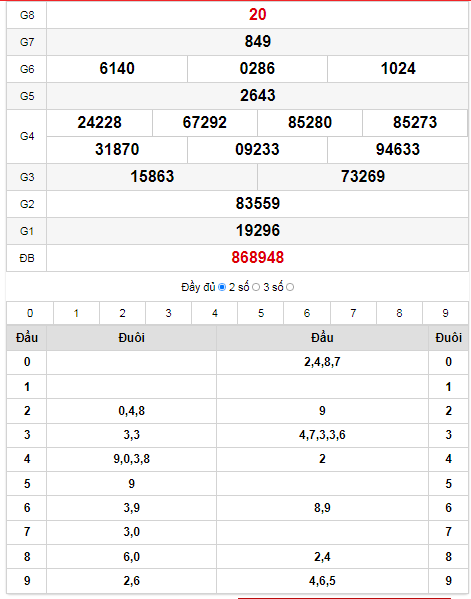Select the "Đầy đủ" radio button

coord(222,287)
